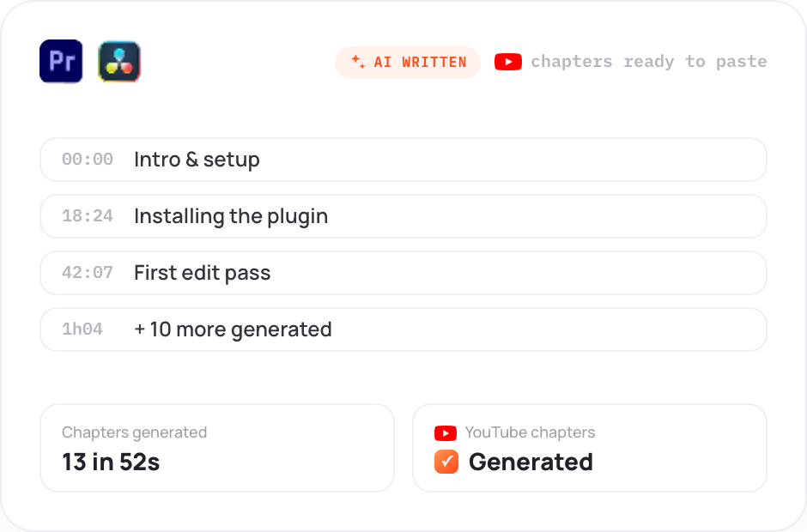
Task: Click the YouTube icon in YouTube chapters card
Action: (446, 433)
